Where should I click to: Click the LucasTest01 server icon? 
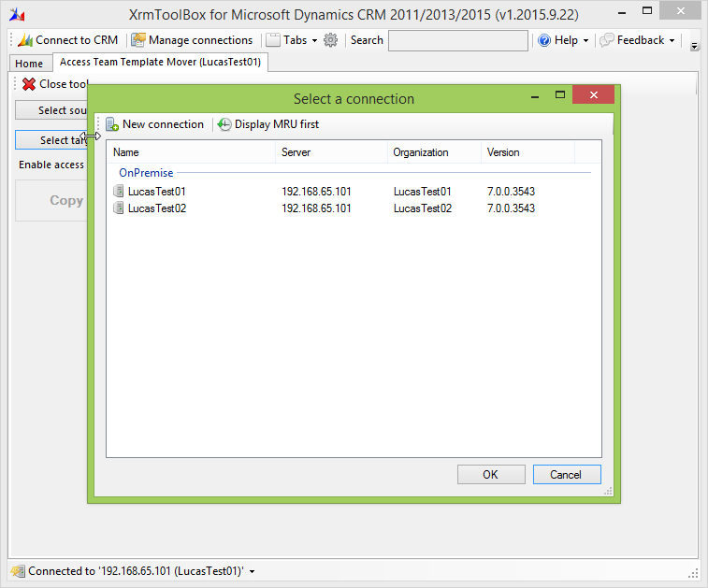coord(118,191)
